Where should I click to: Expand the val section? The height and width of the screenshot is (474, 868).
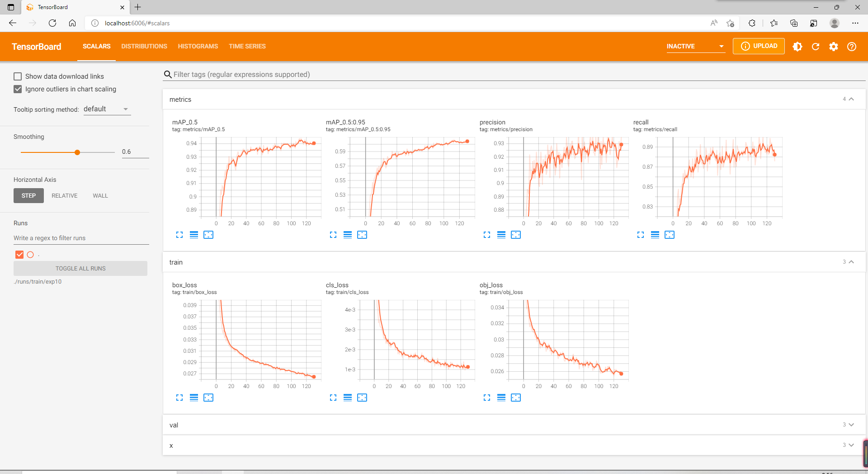pos(851,425)
